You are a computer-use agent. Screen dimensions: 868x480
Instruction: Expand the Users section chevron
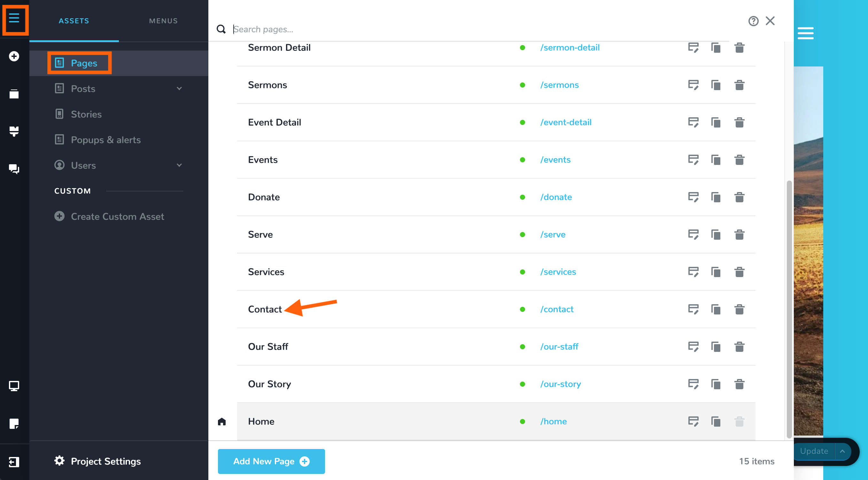(179, 166)
